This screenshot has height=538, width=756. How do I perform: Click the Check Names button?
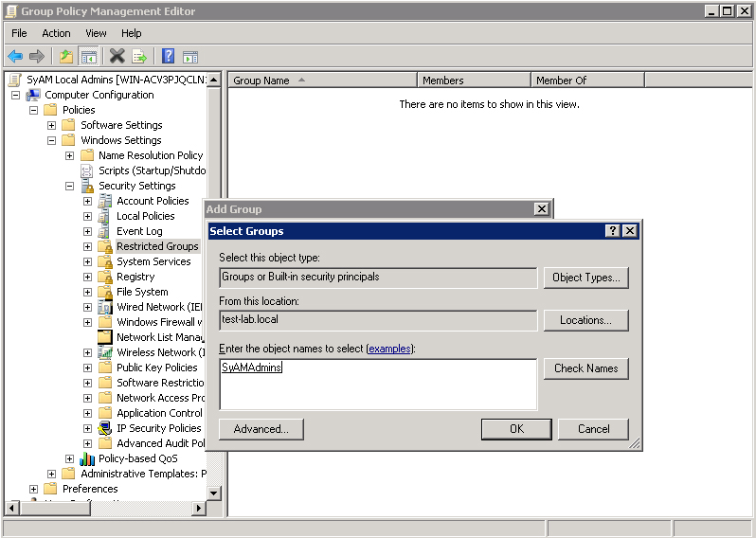click(585, 368)
